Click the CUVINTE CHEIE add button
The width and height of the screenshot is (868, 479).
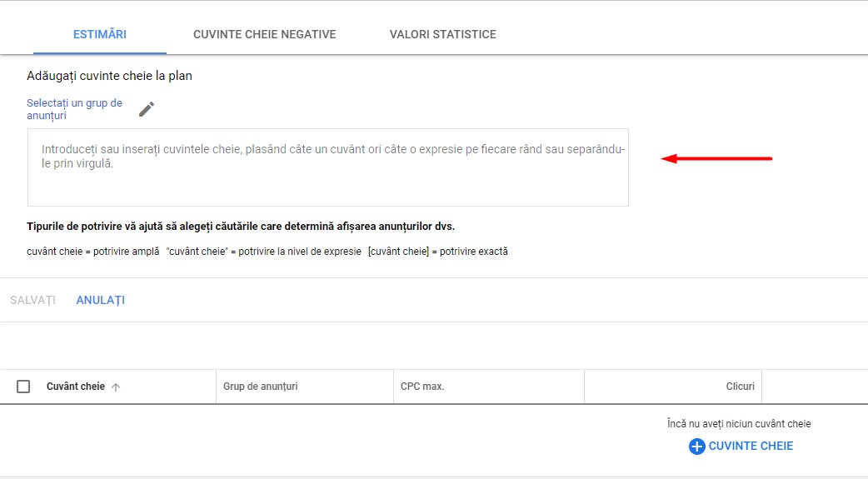741,447
